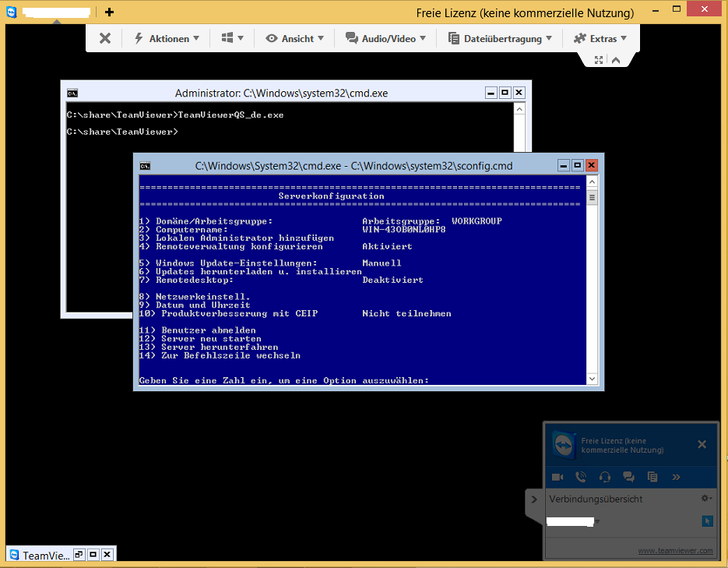
Task: Click the headset audio icon
Action: coord(605,477)
